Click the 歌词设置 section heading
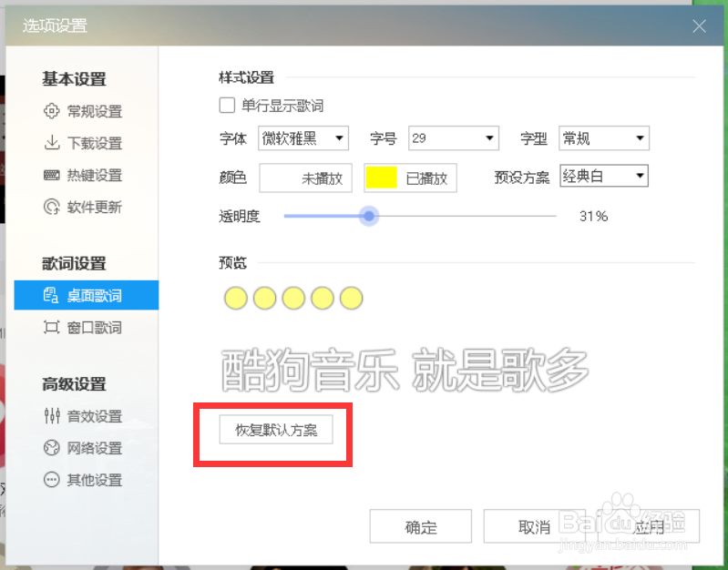This screenshot has width=728, height=570. point(75,263)
